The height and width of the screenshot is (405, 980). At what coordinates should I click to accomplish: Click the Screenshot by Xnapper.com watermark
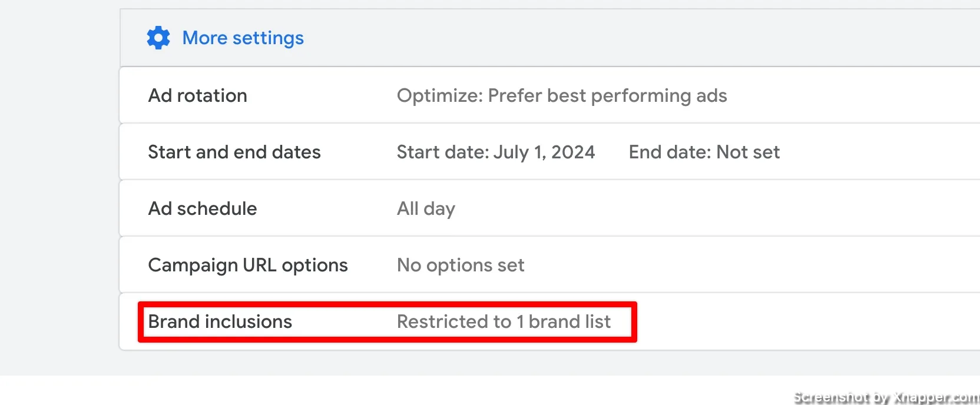pos(886,397)
